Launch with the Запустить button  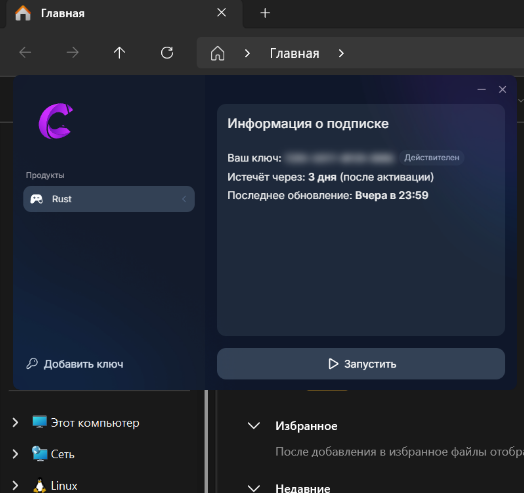361,364
